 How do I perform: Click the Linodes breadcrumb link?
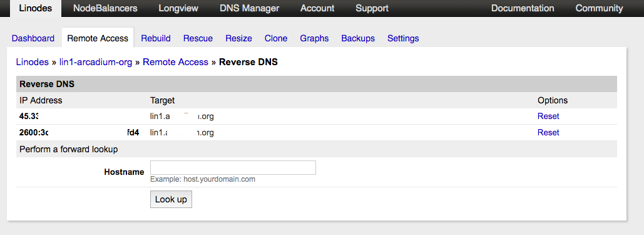coord(33,62)
